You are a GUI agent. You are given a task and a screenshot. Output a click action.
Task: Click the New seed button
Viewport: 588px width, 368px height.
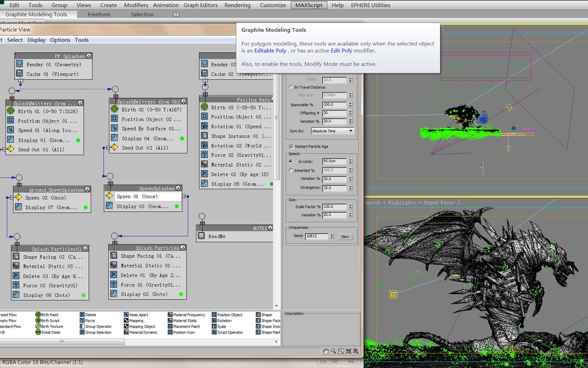pos(345,237)
